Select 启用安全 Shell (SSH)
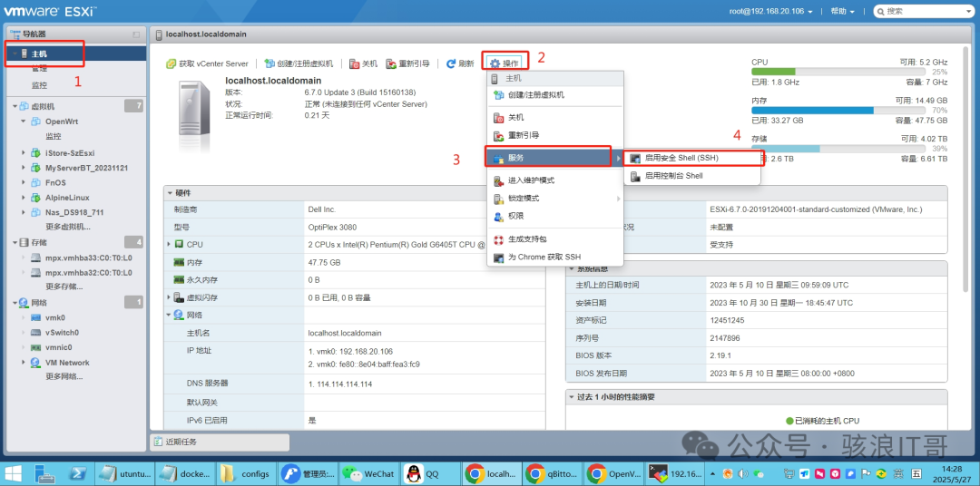 pyautogui.click(x=692, y=158)
